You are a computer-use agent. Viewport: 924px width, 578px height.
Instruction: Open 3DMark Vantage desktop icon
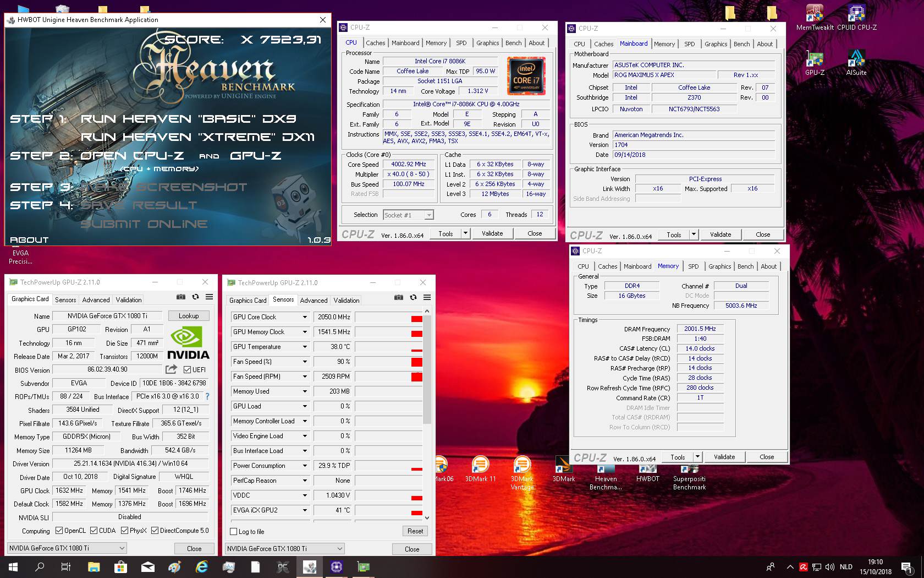[x=522, y=473]
